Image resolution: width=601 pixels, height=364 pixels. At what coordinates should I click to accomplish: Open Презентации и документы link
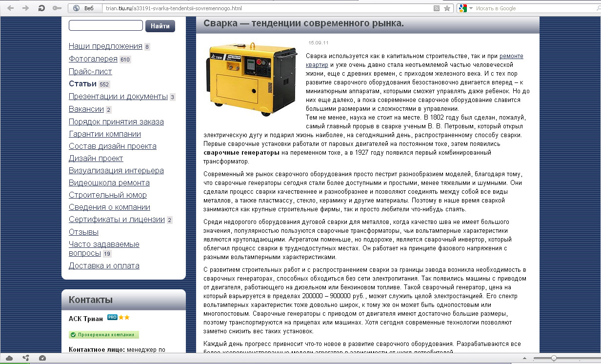[x=118, y=97]
